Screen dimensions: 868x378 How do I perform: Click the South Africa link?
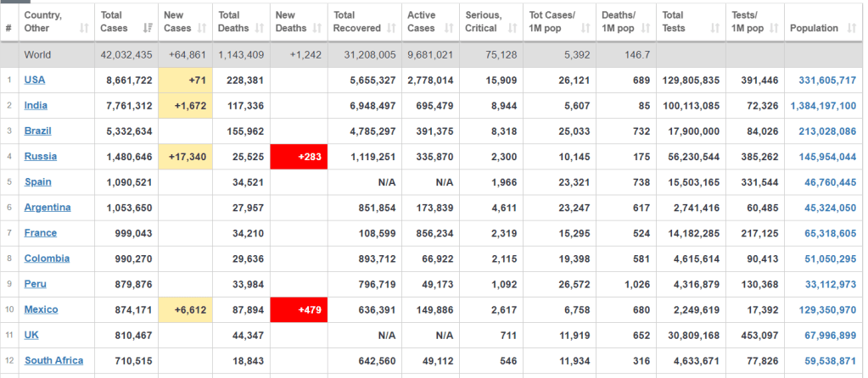(x=53, y=360)
